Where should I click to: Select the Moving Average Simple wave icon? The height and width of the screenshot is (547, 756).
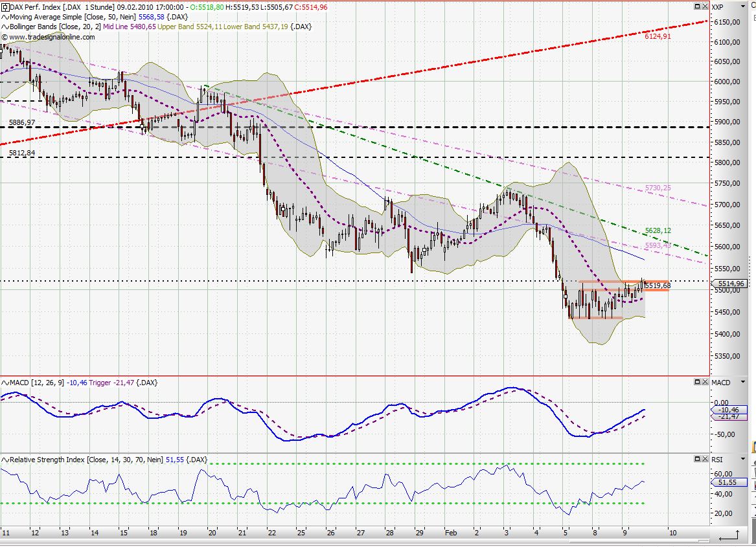tap(5, 17)
